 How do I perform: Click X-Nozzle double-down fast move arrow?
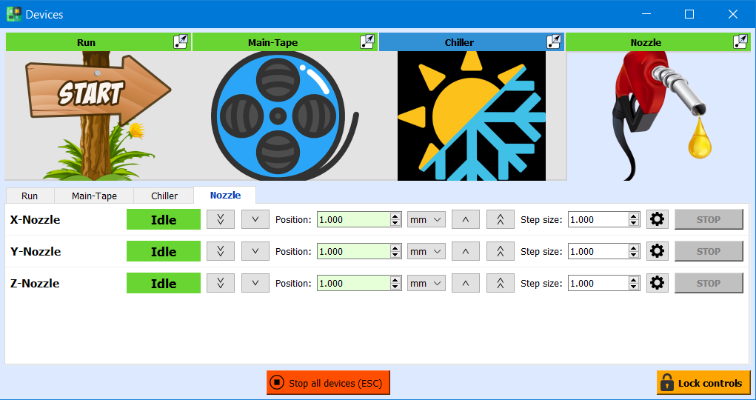click(220, 220)
